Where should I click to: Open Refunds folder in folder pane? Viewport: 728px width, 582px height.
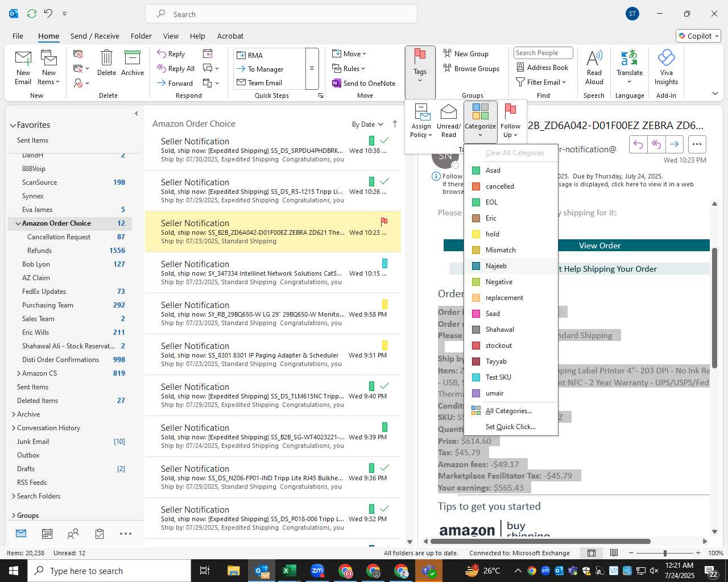(70, 251)
